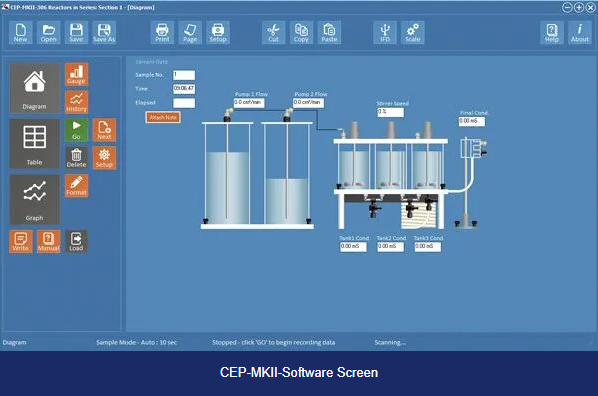Click the Pump 1 Flow field

pyautogui.click(x=249, y=103)
